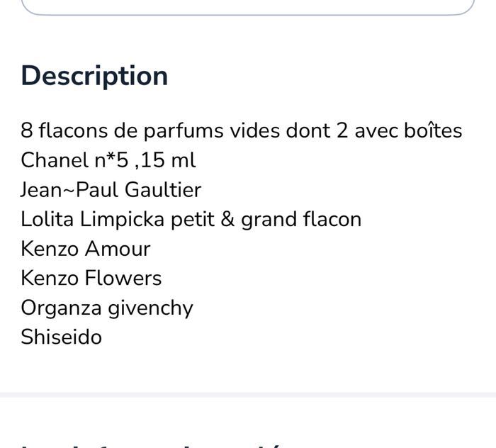This screenshot has height=448, width=496.
Task: Select the word Amour
Action: coord(118,249)
